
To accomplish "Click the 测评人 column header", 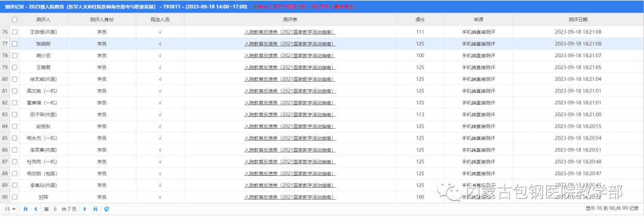I will click(x=44, y=20).
